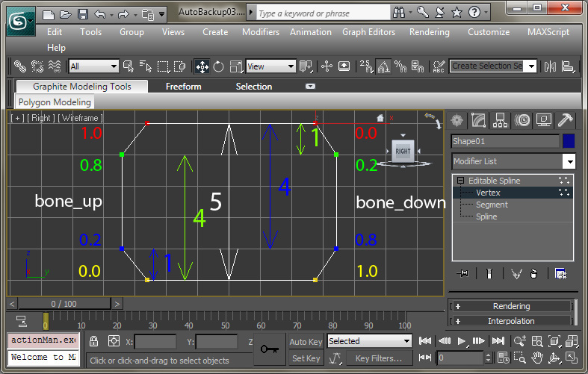Image resolution: width=588 pixels, height=374 pixels.
Task: Open the Modifiers menu
Action: (261, 32)
